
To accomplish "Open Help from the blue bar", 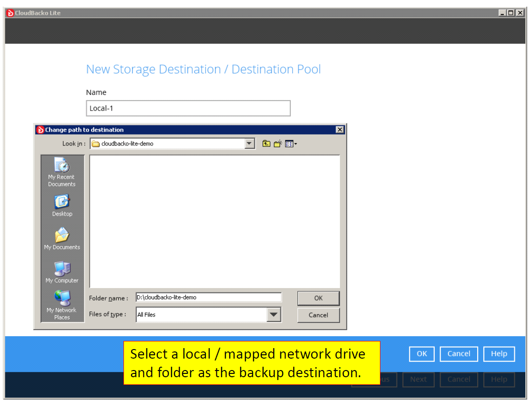I will [499, 354].
